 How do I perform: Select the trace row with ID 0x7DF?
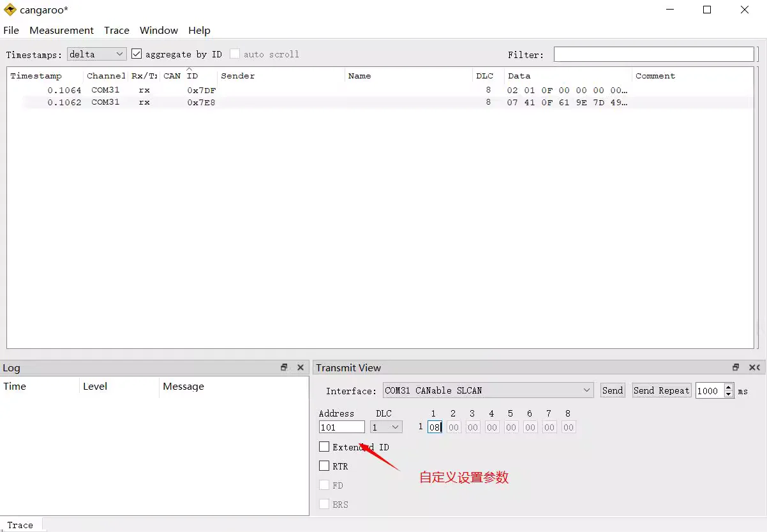pos(380,90)
